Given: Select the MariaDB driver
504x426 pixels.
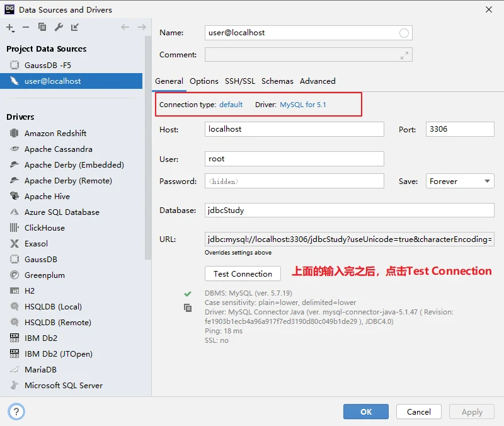Looking at the screenshot, I should click(x=40, y=370).
